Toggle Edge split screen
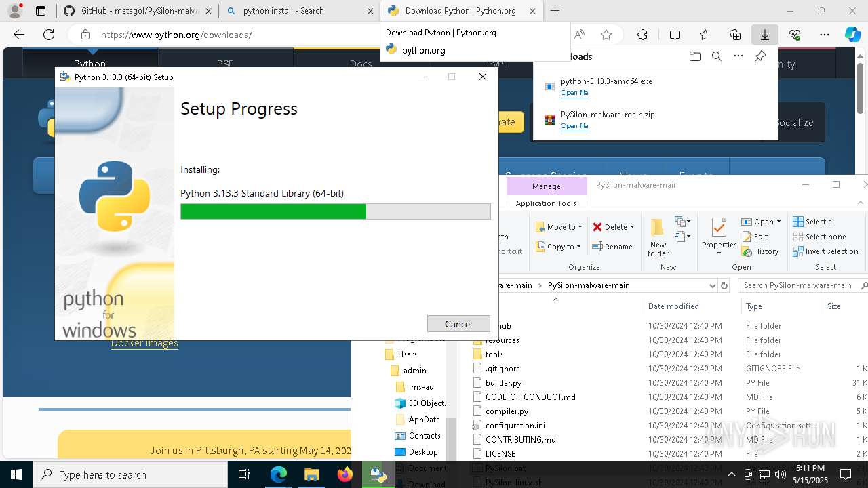The image size is (868, 488). tap(675, 35)
